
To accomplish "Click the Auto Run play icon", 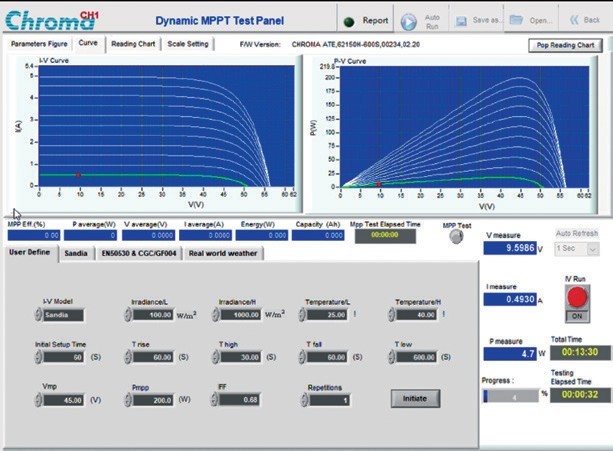I will [x=409, y=21].
